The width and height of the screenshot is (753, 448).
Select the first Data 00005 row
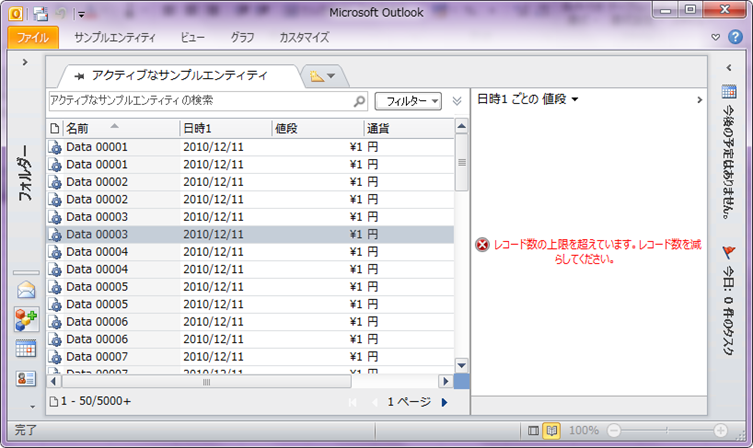250,287
